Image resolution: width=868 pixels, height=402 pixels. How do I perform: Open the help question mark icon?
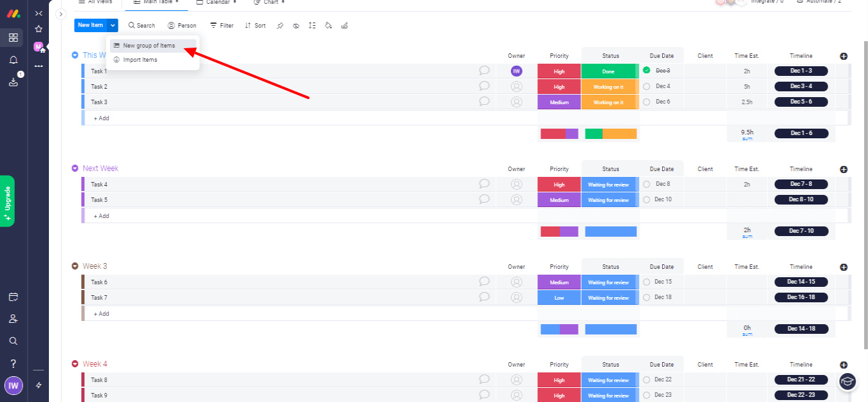(x=13, y=363)
